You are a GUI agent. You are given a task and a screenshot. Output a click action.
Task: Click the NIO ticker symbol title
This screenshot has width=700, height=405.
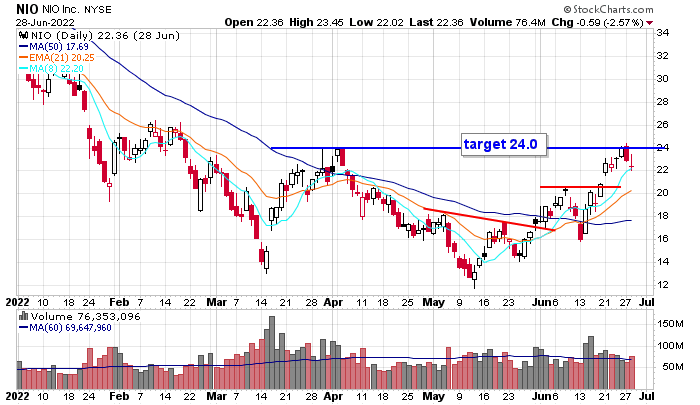[27, 9]
